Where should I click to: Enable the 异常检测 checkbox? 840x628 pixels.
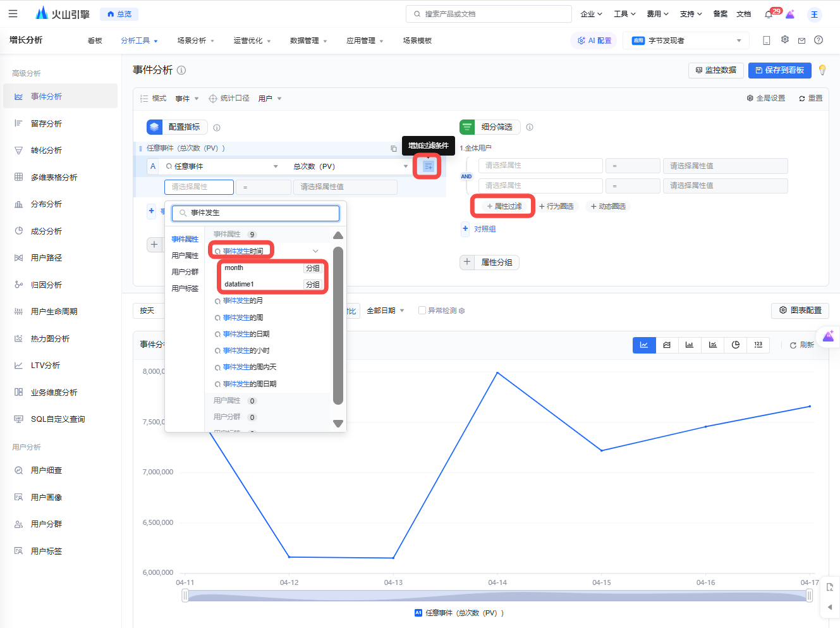422,311
